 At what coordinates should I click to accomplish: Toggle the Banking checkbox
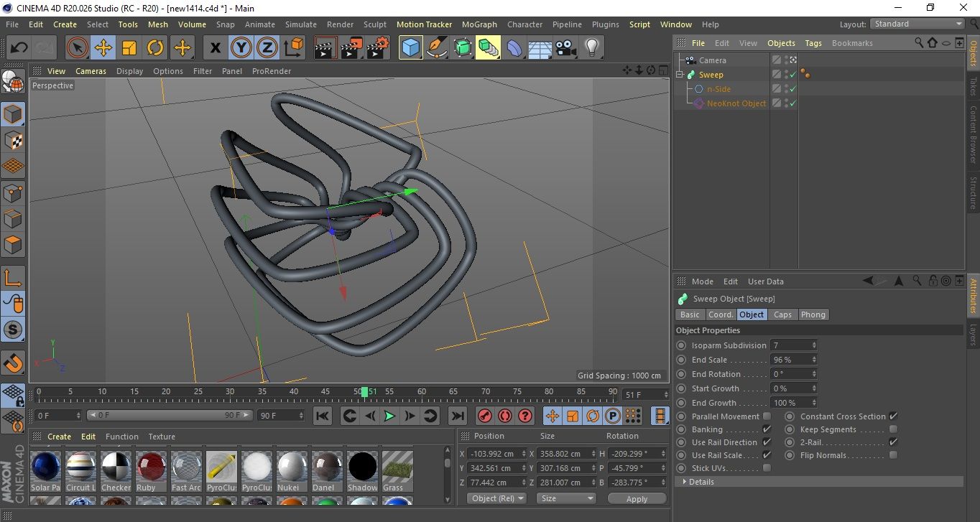tap(767, 429)
